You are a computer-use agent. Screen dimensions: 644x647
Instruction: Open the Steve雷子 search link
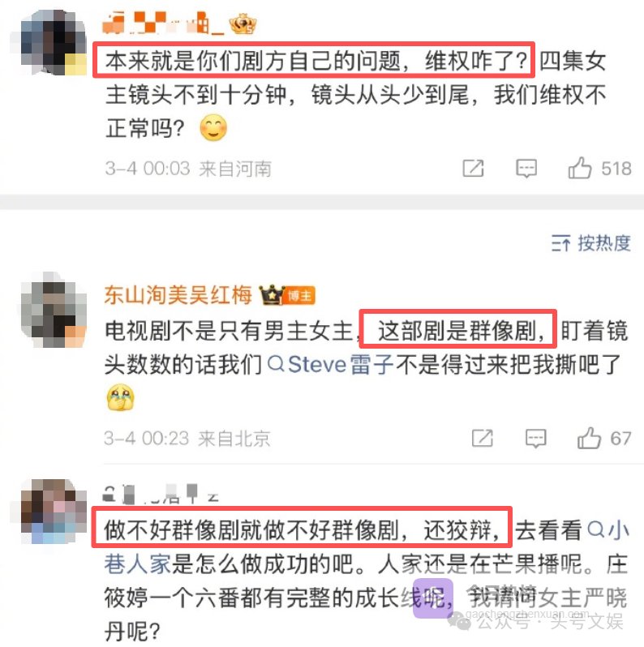coord(331,364)
